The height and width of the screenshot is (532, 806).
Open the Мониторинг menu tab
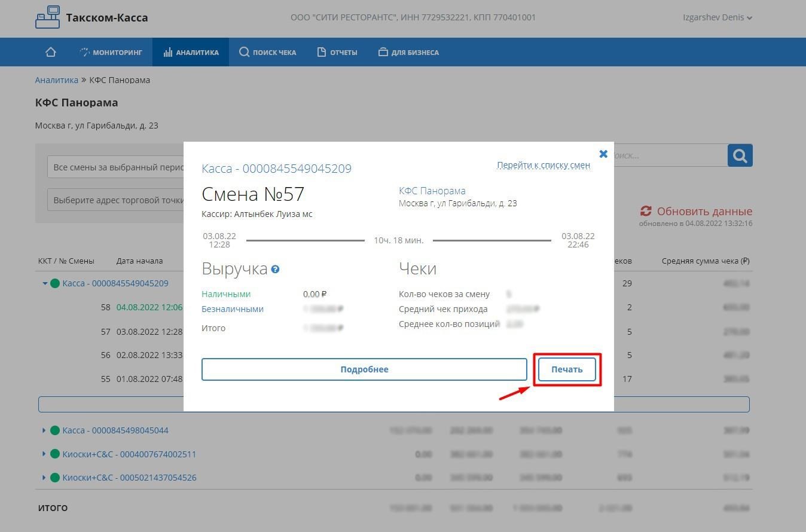tap(111, 52)
